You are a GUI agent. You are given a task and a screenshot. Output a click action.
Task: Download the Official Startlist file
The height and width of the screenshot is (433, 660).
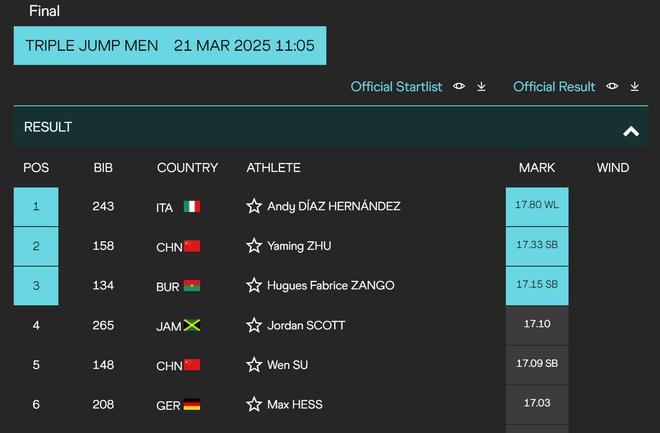(482, 87)
